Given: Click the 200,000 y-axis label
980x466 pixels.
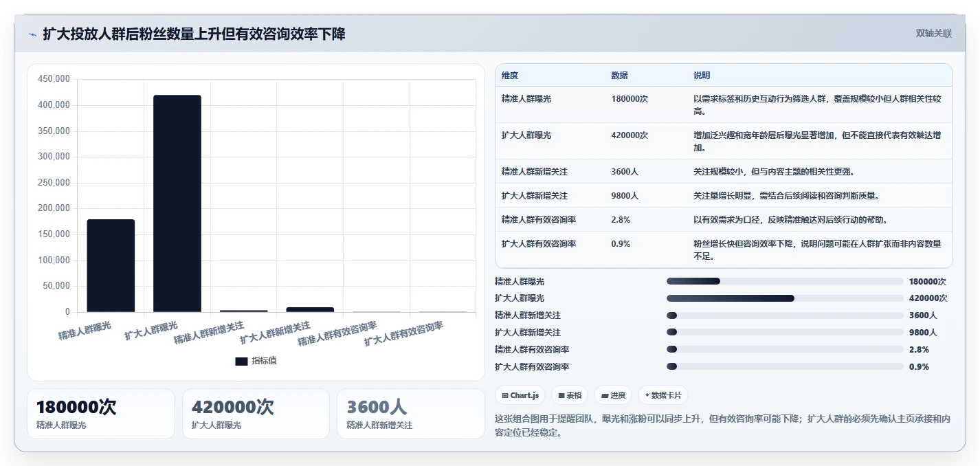Looking at the screenshot, I should (54, 208).
